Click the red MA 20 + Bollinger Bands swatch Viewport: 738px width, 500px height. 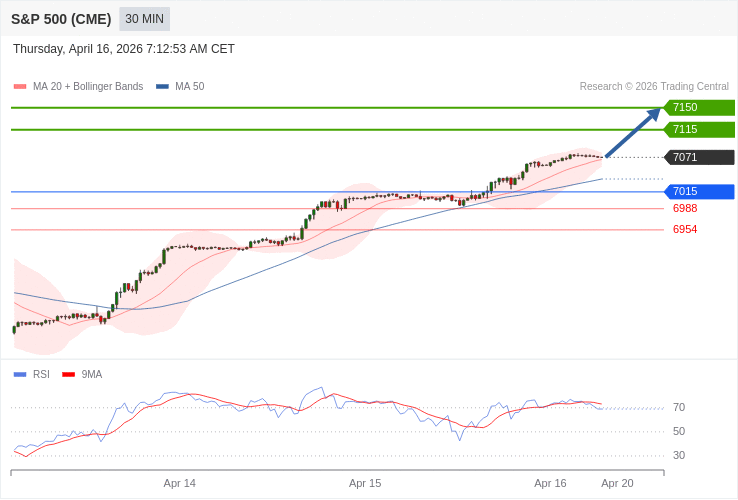tap(20, 87)
